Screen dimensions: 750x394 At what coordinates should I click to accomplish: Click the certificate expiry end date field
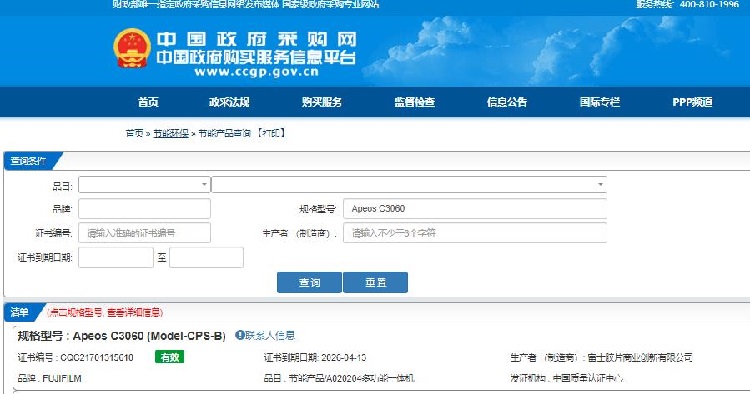click(x=206, y=257)
